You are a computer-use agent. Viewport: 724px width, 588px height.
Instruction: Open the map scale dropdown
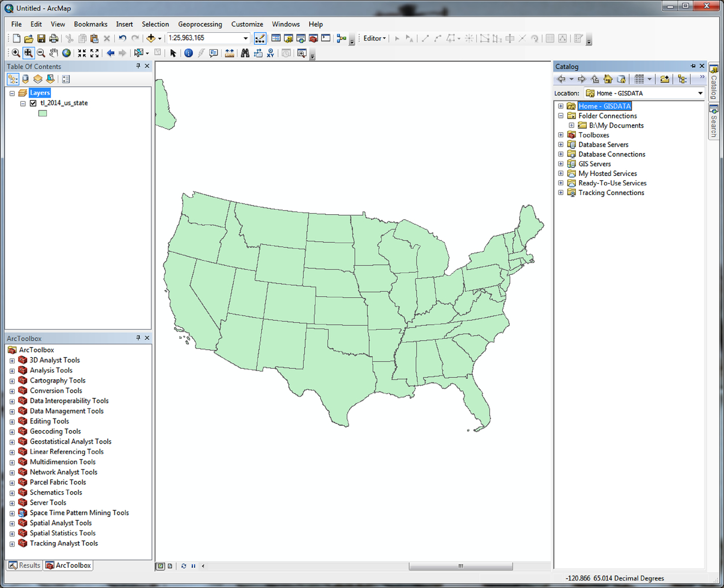click(x=245, y=38)
